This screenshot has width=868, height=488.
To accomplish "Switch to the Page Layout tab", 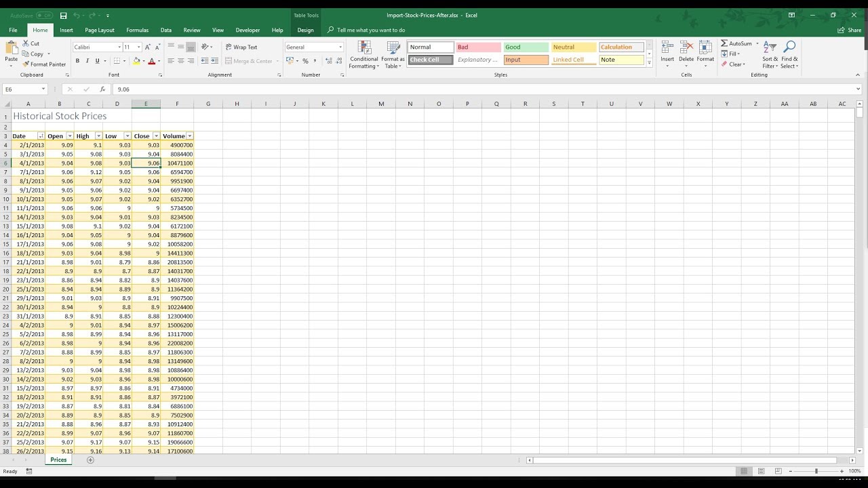I will (100, 30).
